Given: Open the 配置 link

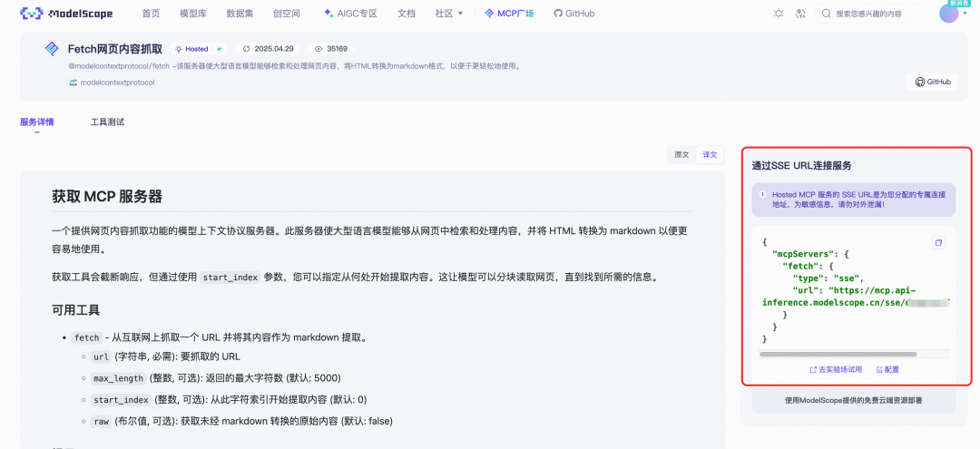Looking at the screenshot, I should (x=888, y=370).
